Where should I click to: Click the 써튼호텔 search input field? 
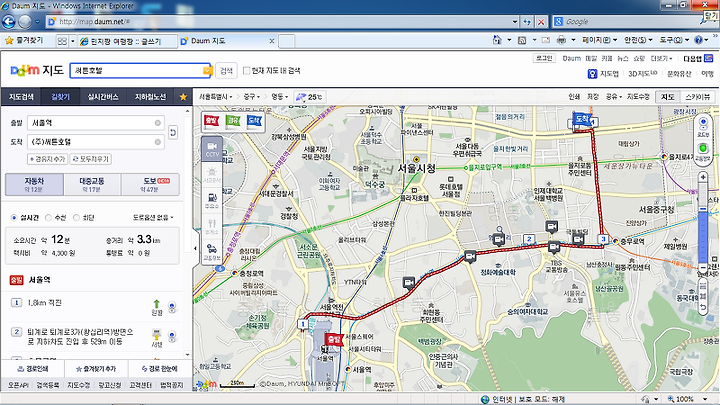click(140, 71)
